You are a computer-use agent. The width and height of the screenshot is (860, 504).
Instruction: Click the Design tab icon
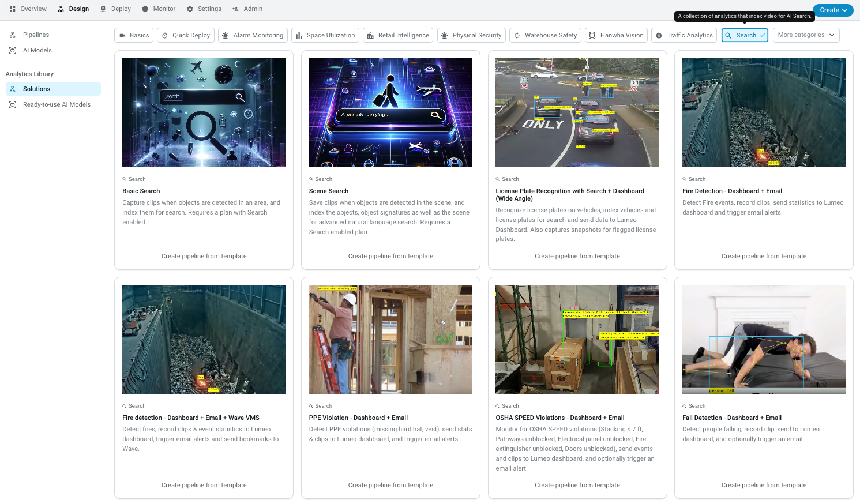[x=61, y=9]
